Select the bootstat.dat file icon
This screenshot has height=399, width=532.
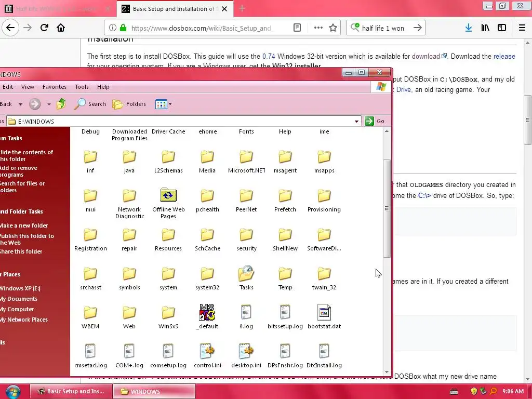coord(324,312)
